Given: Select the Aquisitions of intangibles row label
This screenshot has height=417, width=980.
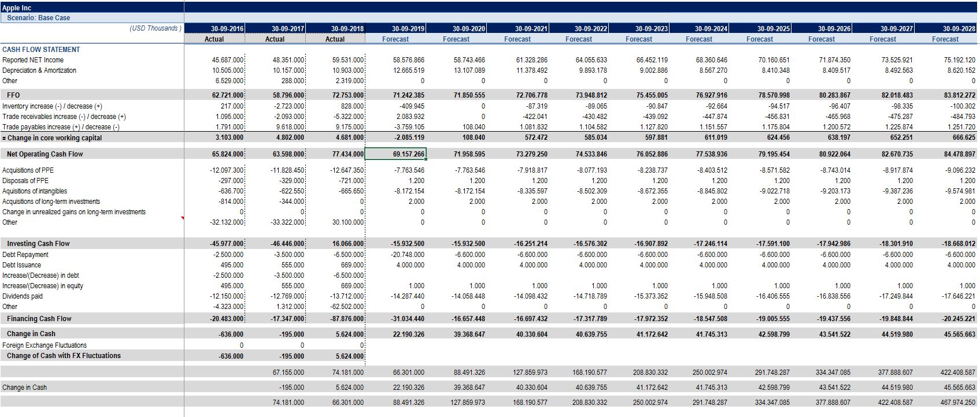Looking at the screenshot, I should click(35, 191).
